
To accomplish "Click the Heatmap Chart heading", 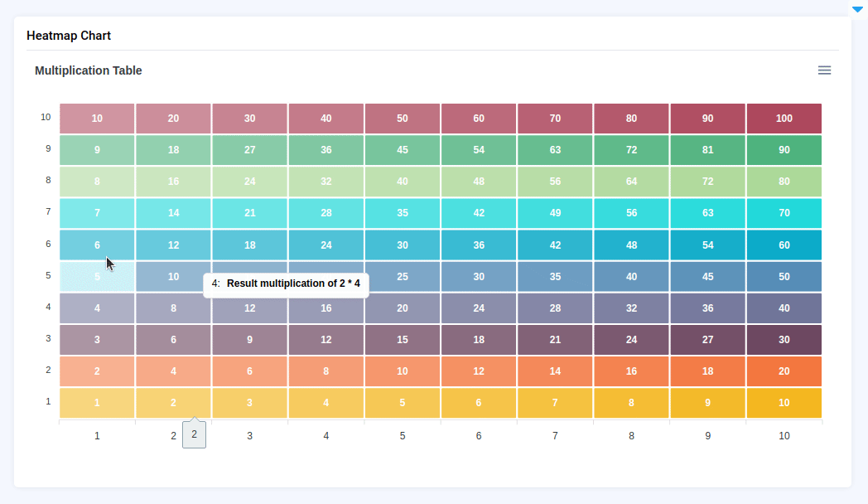I will coord(69,36).
